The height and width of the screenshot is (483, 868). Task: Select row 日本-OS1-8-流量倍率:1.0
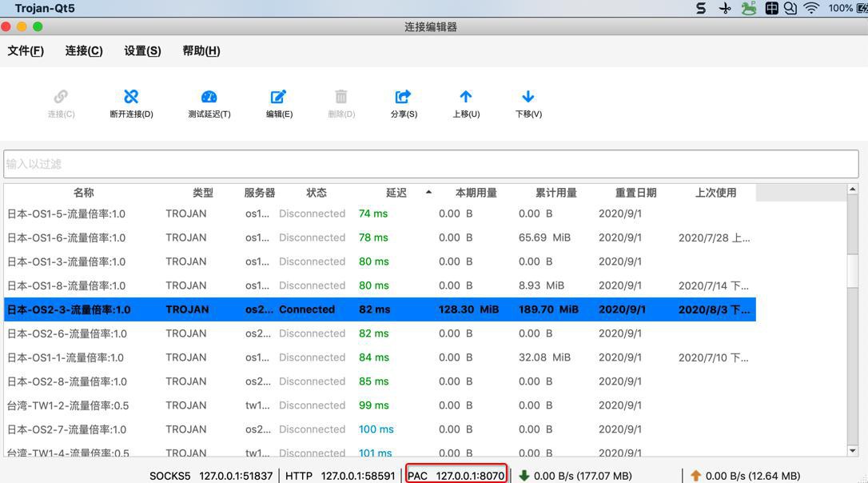pyautogui.click(x=380, y=285)
